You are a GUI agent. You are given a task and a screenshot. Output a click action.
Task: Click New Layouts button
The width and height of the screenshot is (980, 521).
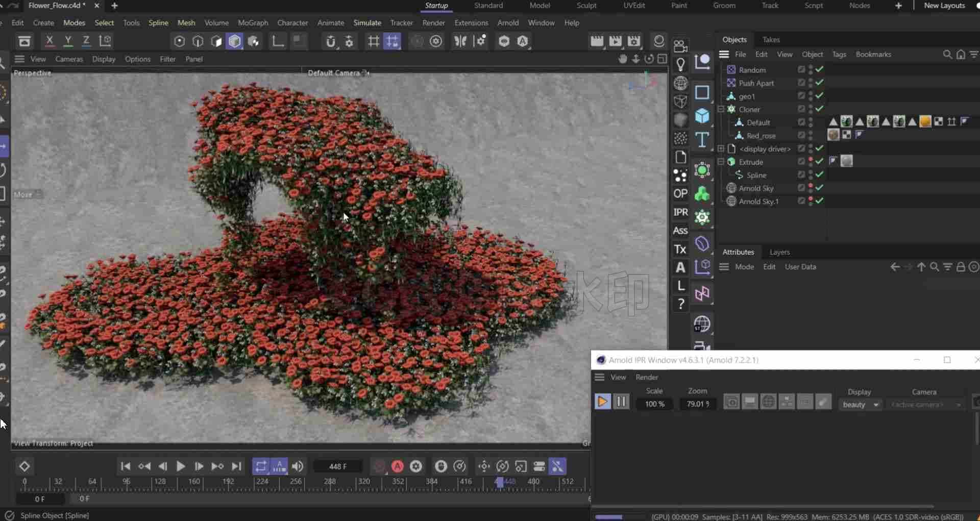944,6
